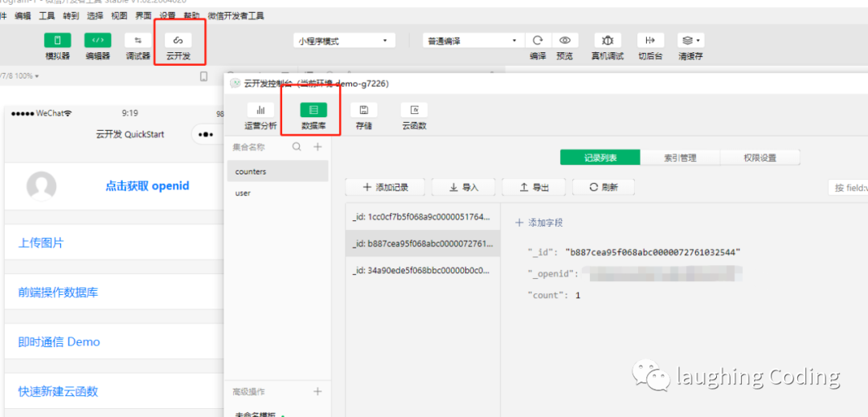Open 云开发 cloud development console
Screen dimensions: 868x417
(178, 40)
